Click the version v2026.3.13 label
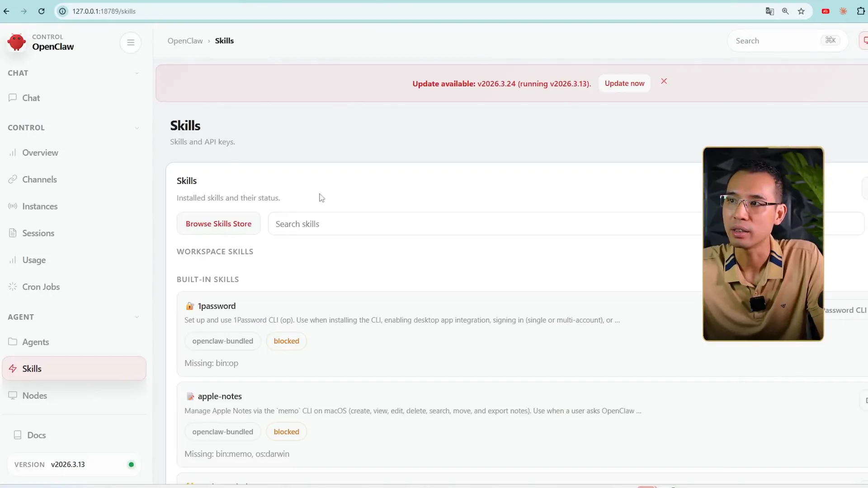Screen dimensions: 868x488 pos(68,465)
